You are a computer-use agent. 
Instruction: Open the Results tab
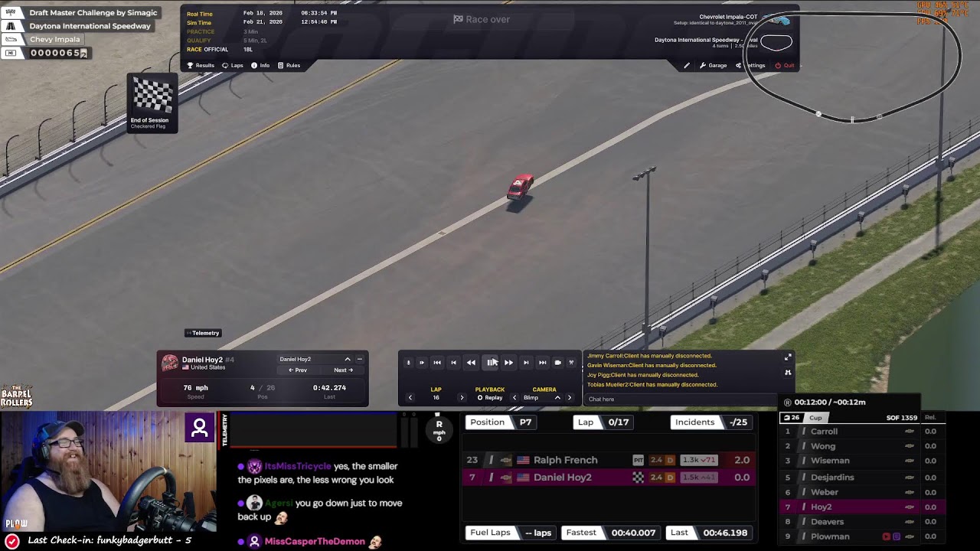[x=201, y=66]
